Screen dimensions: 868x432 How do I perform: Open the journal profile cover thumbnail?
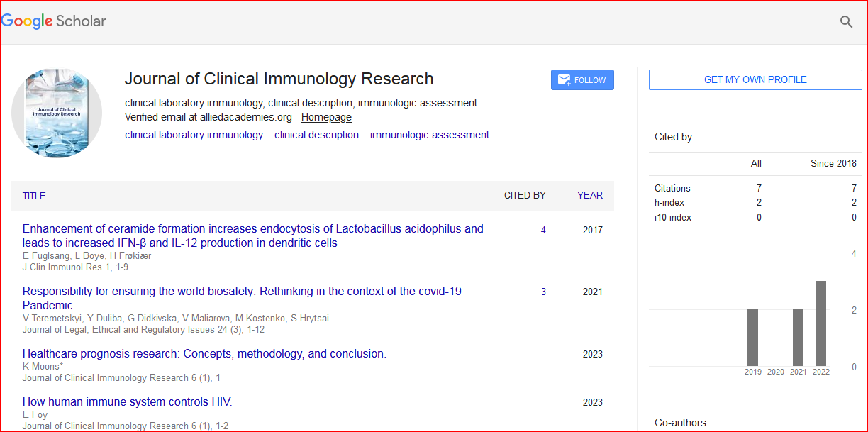click(57, 113)
